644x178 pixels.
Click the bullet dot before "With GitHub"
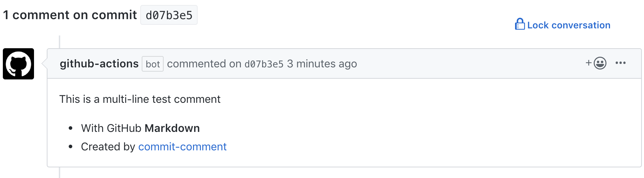coord(71,128)
